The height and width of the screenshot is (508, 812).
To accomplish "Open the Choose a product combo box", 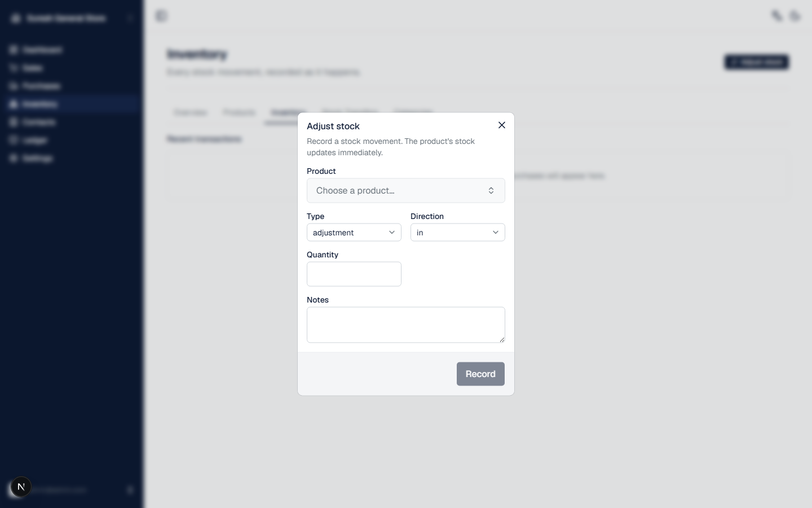I will point(406,191).
